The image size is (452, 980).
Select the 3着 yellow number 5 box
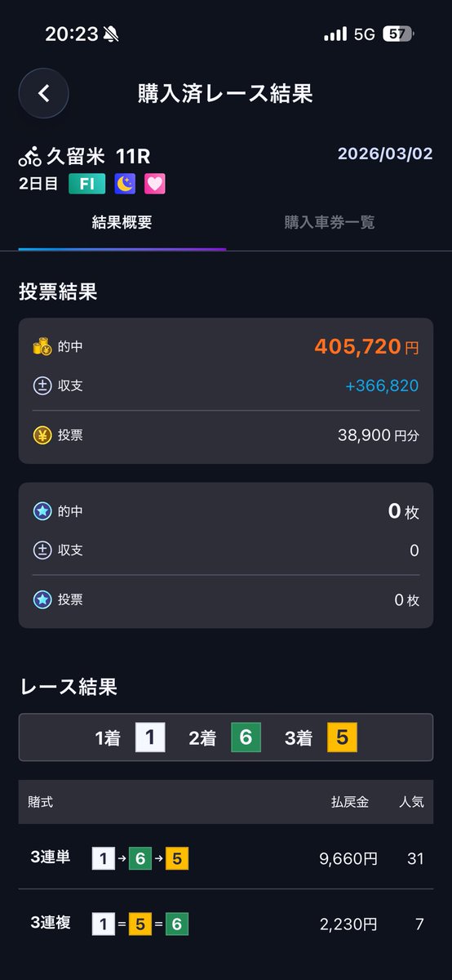[342, 737]
